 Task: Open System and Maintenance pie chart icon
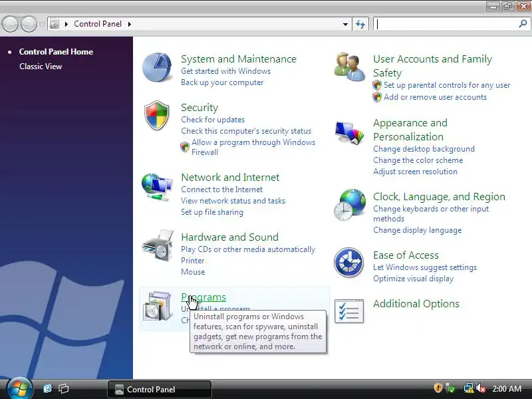click(x=157, y=67)
